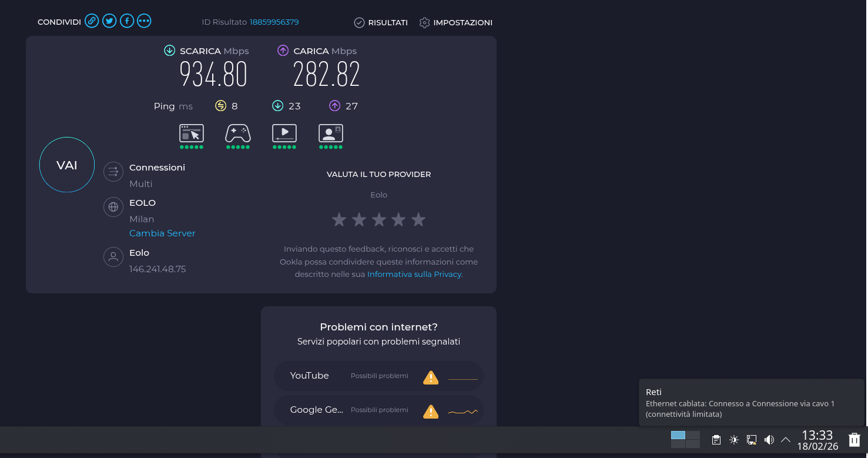Share the result on Facebook
The image size is (868, 458).
[x=127, y=21]
